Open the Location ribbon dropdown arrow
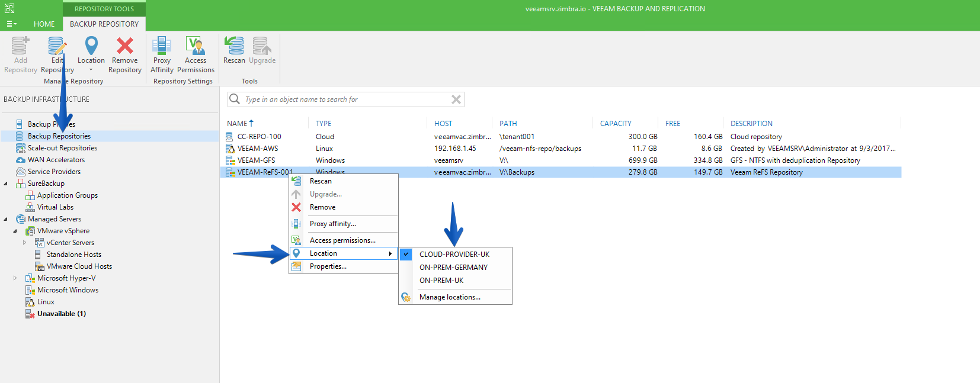 pos(91,70)
